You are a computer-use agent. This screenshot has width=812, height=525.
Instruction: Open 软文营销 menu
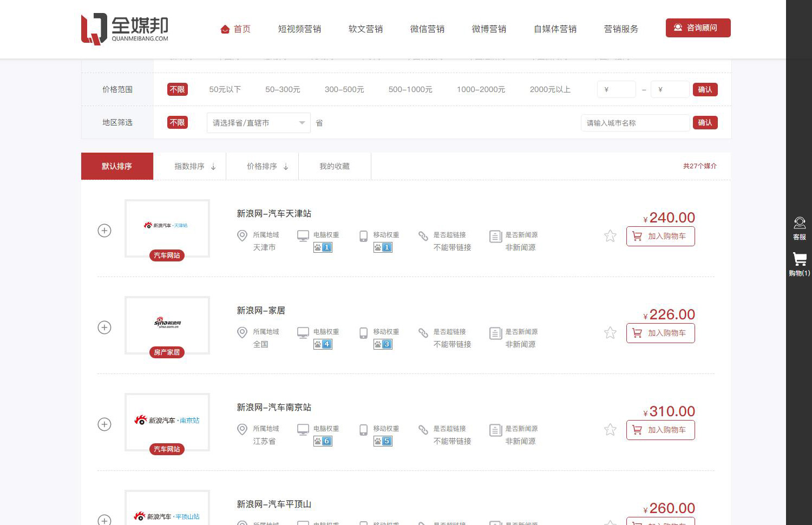(365, 29)
